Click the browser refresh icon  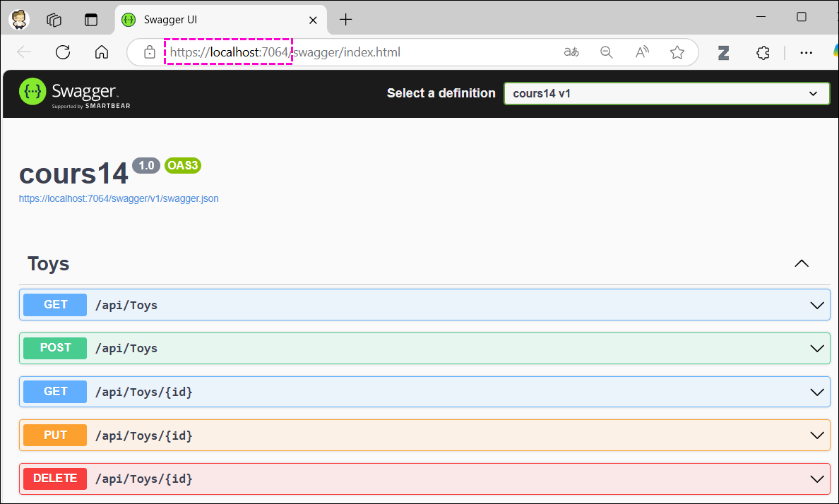[x=63, y=52]
